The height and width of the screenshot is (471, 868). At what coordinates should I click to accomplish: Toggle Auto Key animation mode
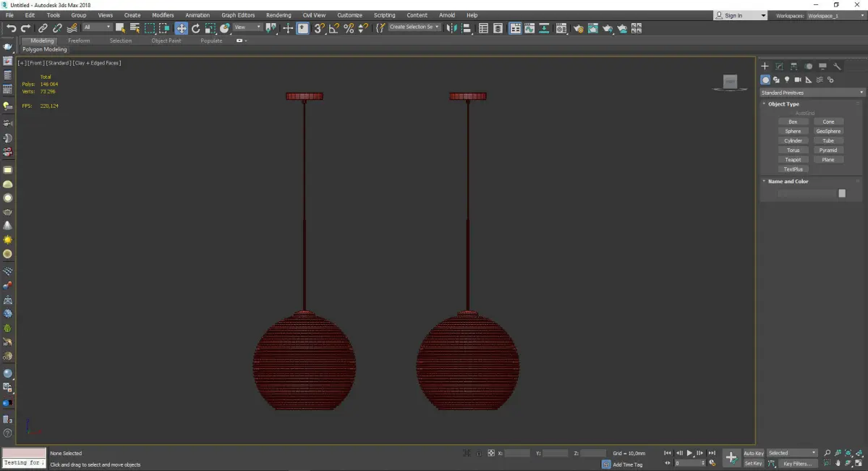[x=753, y=453]
